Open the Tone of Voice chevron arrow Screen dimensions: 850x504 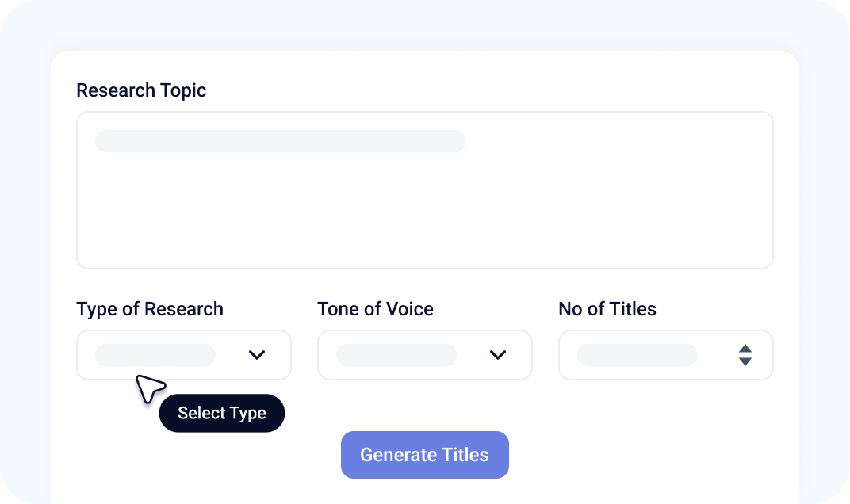[x=498, y=355]
